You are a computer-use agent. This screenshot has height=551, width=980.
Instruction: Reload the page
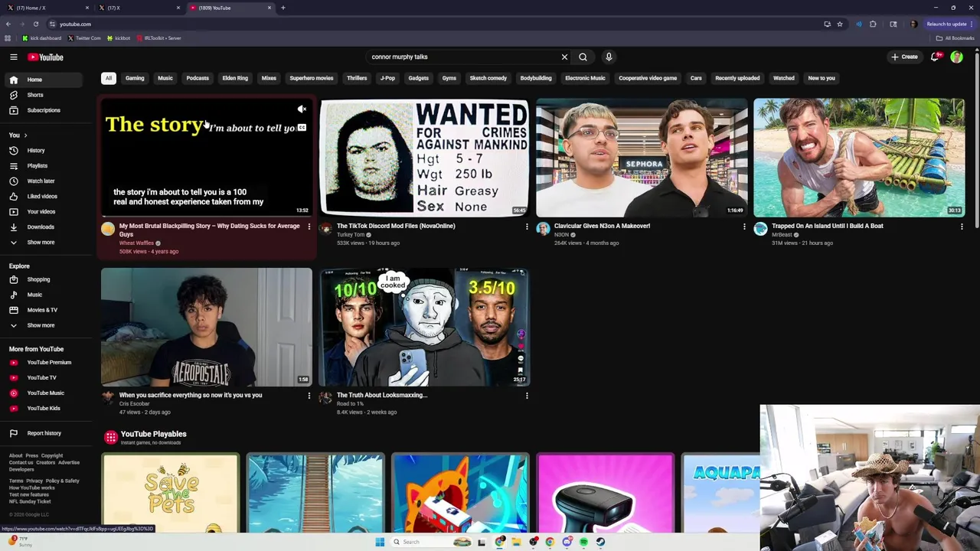[35, 24]
